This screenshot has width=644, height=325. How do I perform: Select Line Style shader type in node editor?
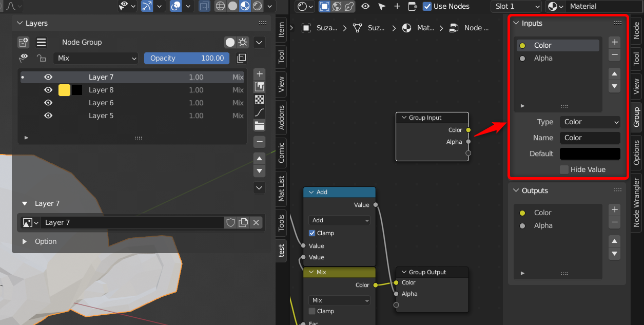point(349,6)
